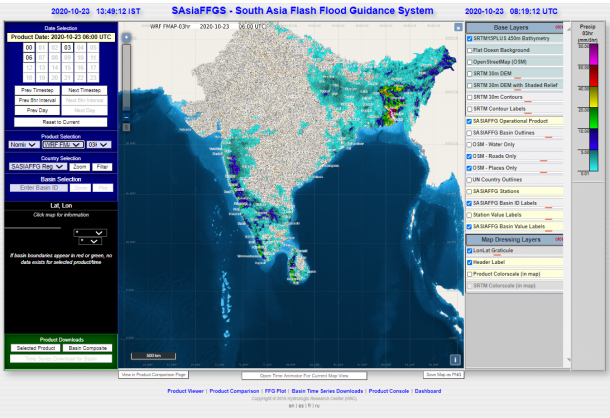Click the Filter button in Country Selection
Viewport: 610px width, 418px height.
[102, 166]
